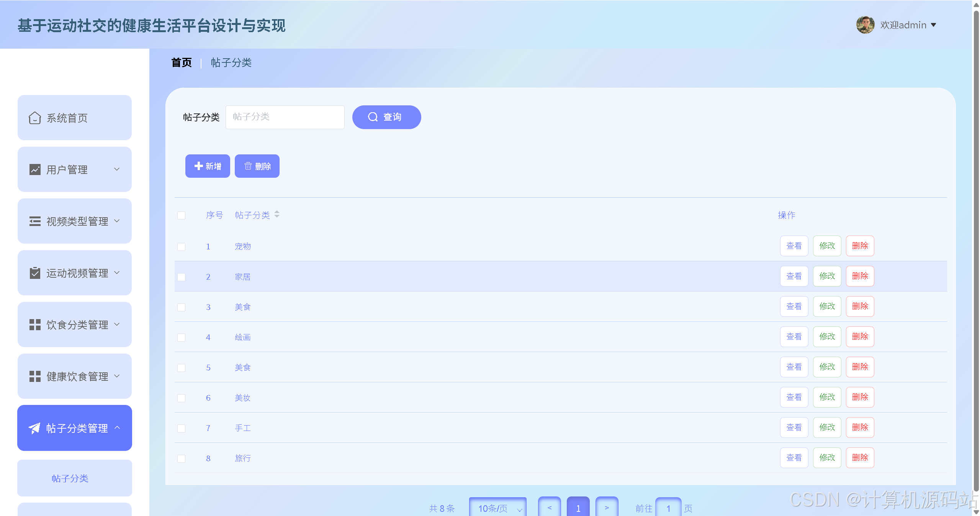Screen dimensions: 980x516
Task: Focus the 帖子分类 search input field
Action: (285, 117)
